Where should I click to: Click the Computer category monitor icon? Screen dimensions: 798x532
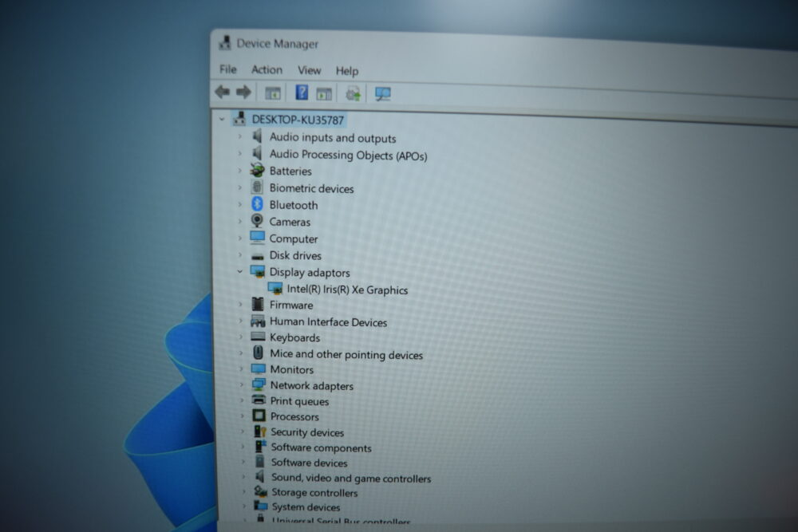pos(257,238)
